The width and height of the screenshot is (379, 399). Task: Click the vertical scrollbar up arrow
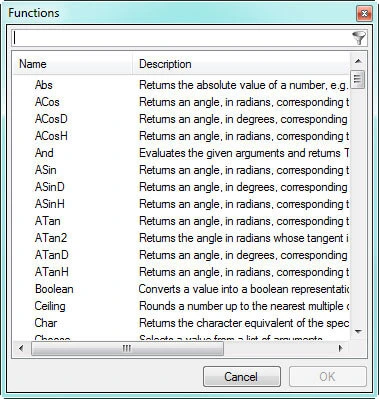pyautogui.click(x=358, y=61)
